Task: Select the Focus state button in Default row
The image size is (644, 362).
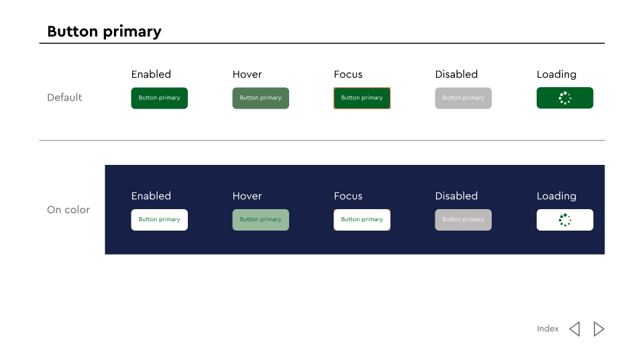Action: click(362, 98)
